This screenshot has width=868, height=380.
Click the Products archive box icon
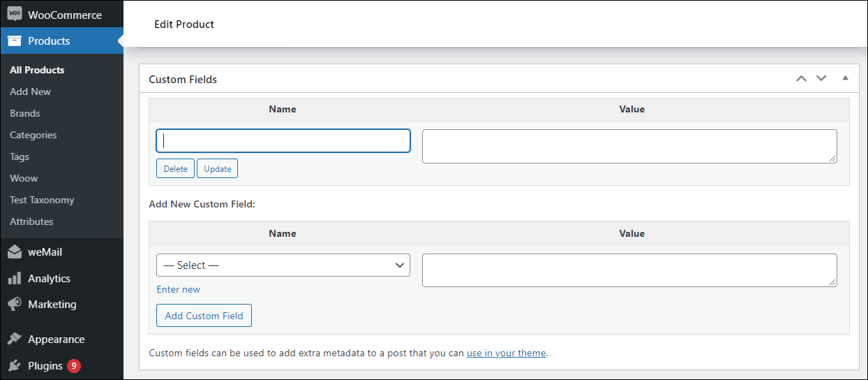[x=15, y=41]
